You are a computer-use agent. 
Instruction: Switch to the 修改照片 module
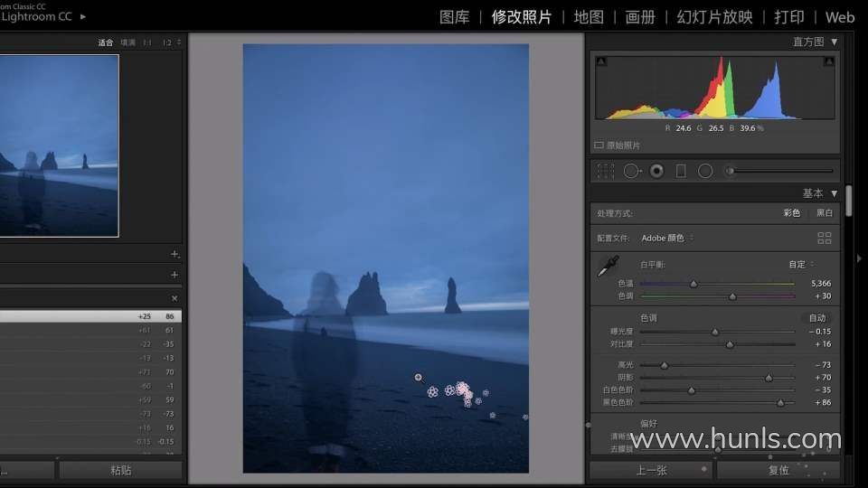522,17
